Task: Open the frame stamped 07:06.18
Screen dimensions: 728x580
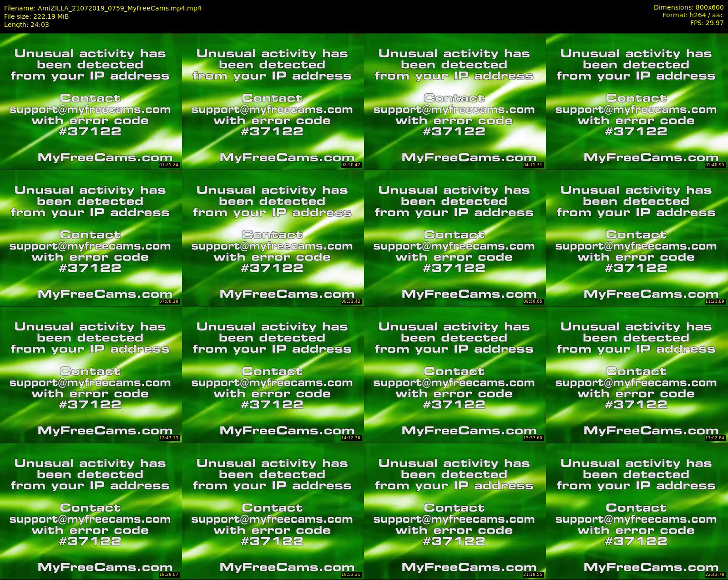Action: pyautogui.click(x=91, y=238)
